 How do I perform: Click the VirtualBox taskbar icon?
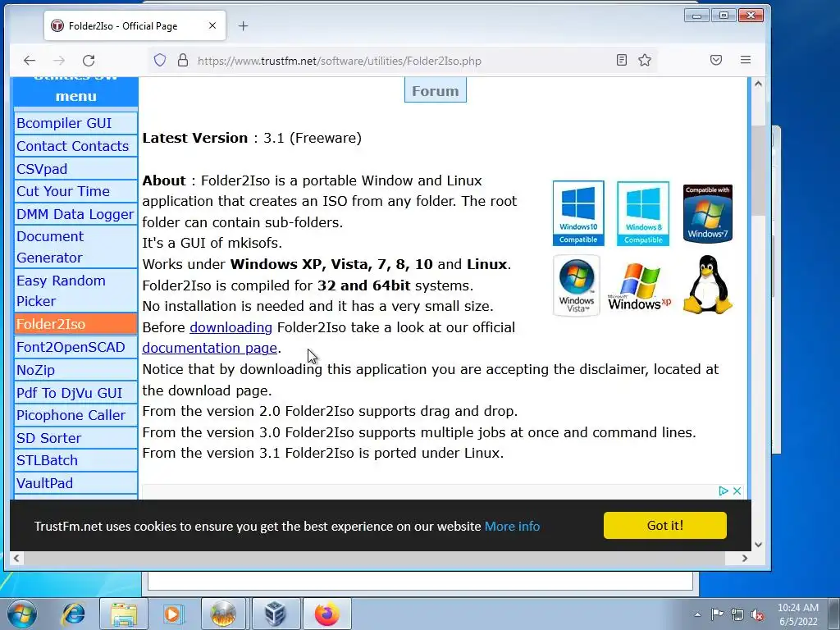point(275,614)
